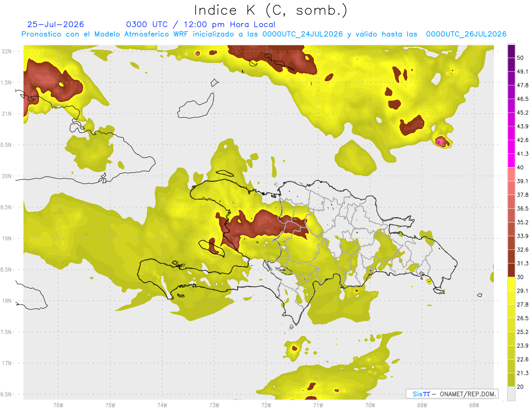532x411 pixels.
Task: Click the "0000UTC_26JUL2026" valid-until time text
Action: click(466, 34)
